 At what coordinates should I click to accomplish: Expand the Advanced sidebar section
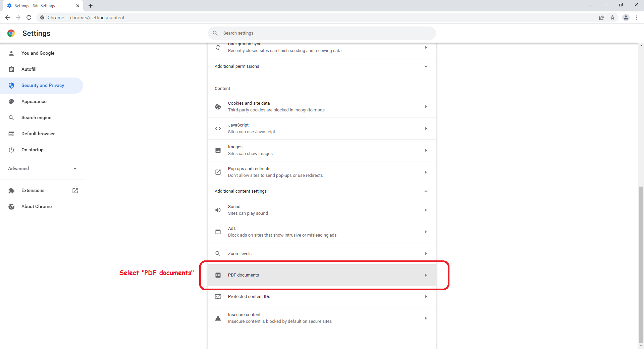(x=75, y=169)
